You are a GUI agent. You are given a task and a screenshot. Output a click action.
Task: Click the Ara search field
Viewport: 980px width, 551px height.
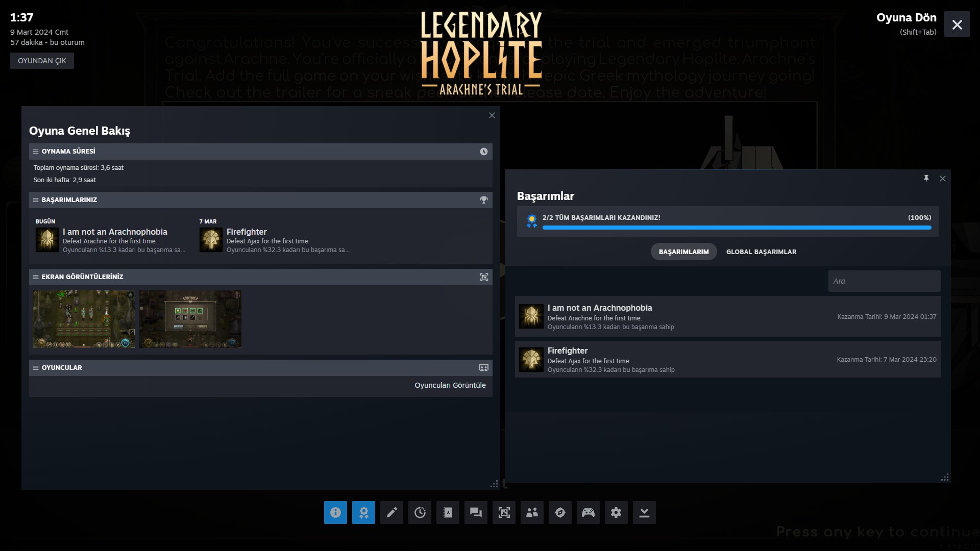pos(884,281)
